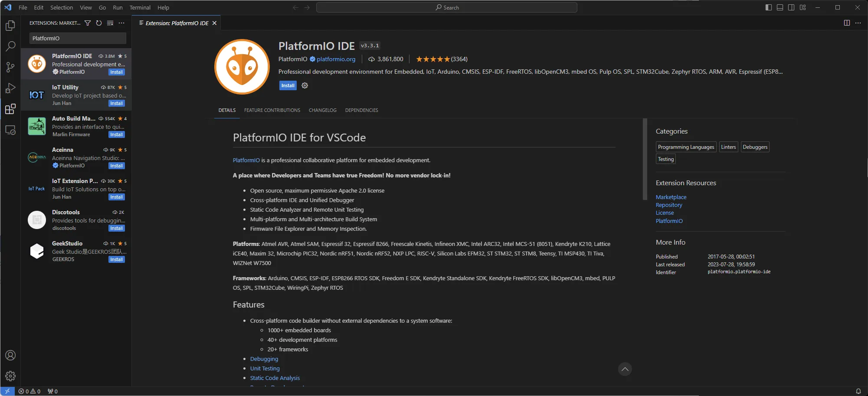The width and height of the screenshot is (868, 396).
Task: Open remote window from status bar
Action: click(7, 391)
